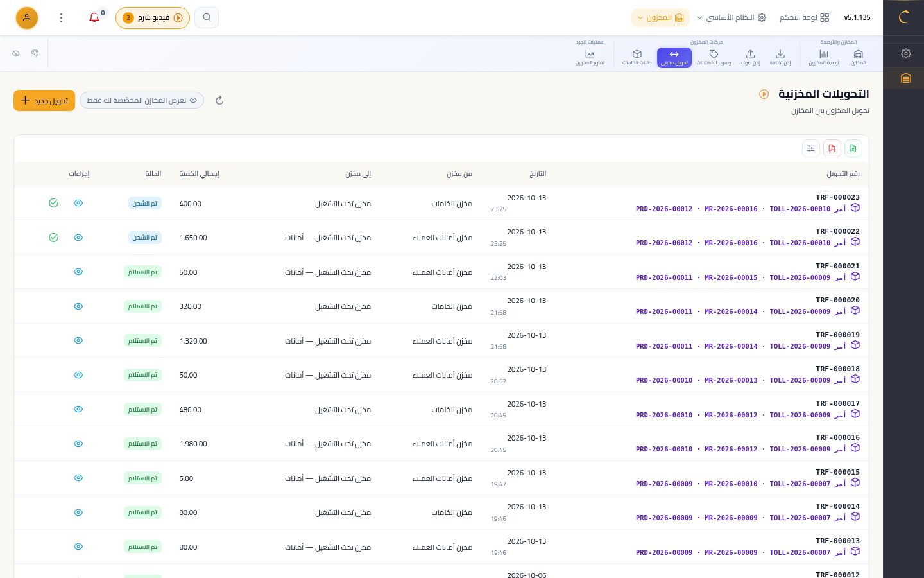Confirm receipt of transfer TRF-000023

(x=54, y=203)
